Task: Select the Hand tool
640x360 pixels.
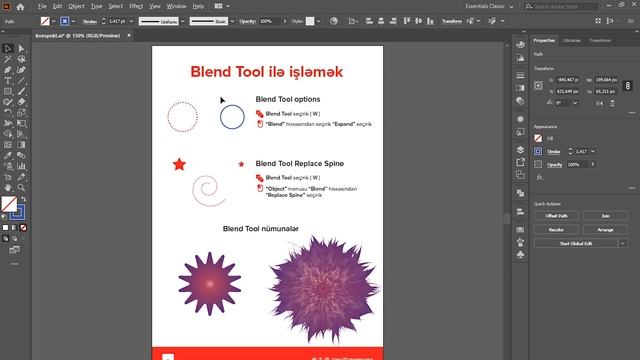Action: click(8, 187)
